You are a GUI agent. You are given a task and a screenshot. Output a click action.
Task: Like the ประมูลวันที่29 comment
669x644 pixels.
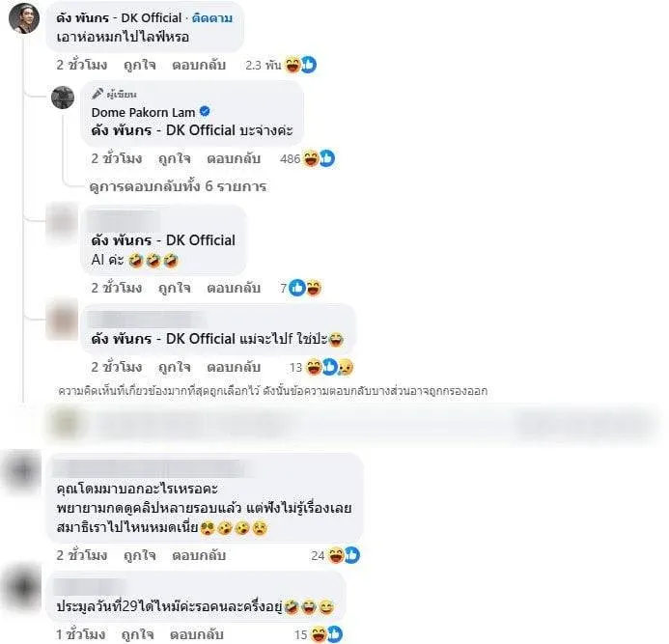(137, 634)
